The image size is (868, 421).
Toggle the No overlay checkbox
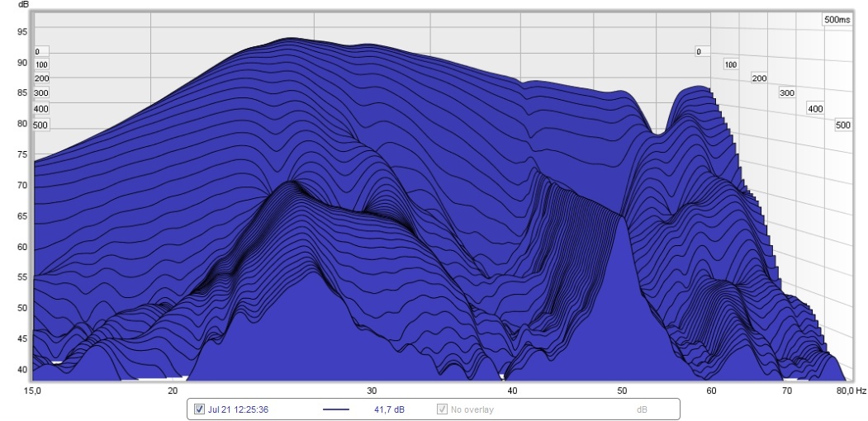443,410
